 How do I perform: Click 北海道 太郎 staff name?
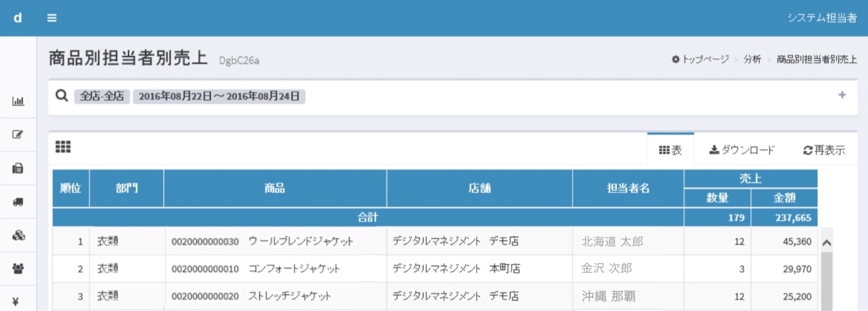coord(612,242)
